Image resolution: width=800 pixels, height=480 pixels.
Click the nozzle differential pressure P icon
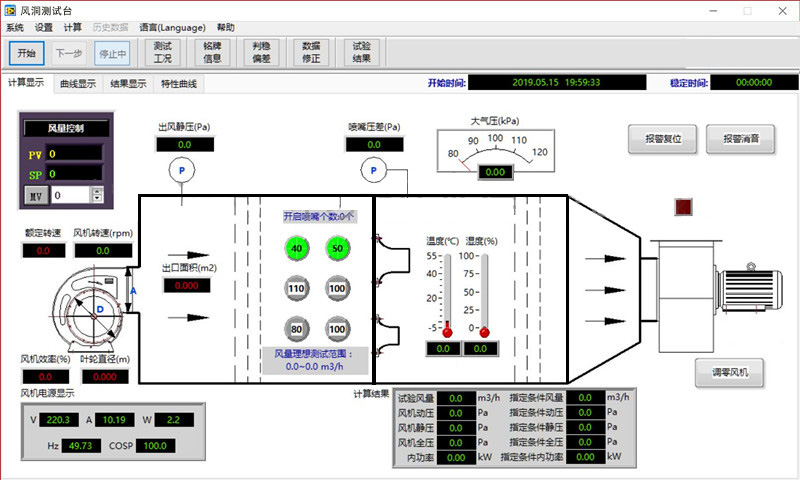[374, 172]
